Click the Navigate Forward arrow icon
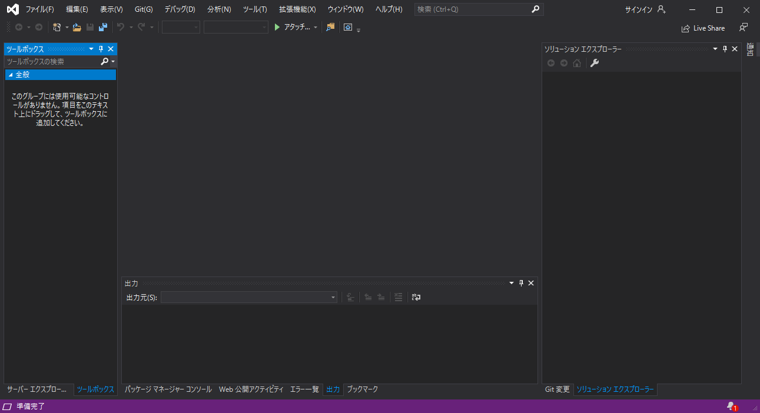Screen dimensions: 760x413 39,27
